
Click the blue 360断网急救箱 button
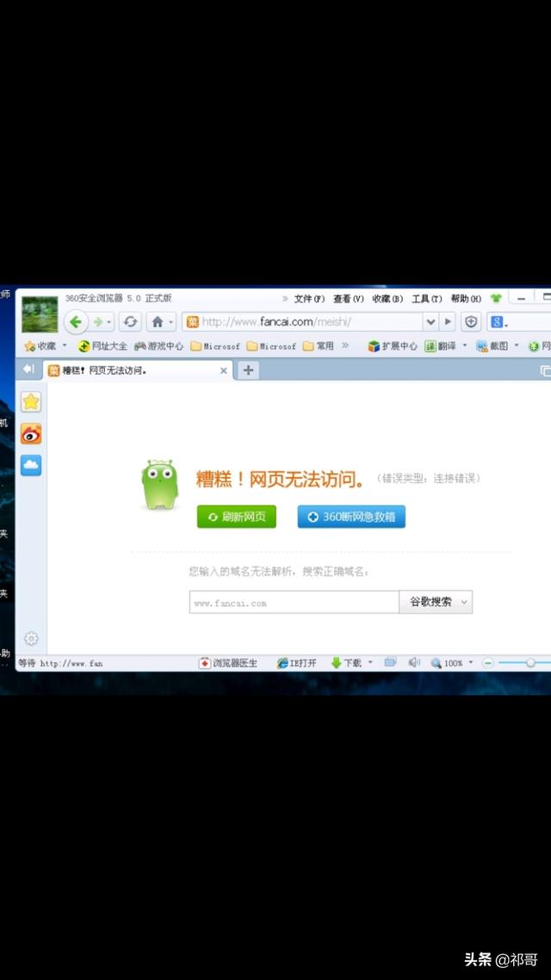[x=351, y=517]
